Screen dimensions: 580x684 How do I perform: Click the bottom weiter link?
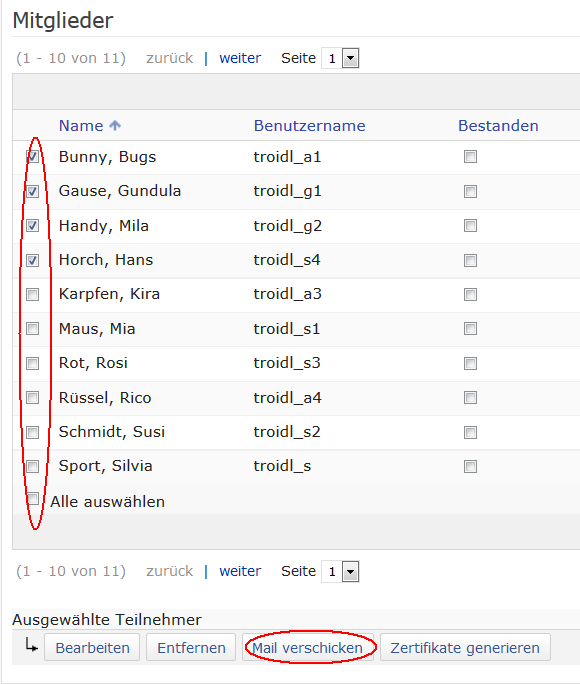(x=240, y=571)
